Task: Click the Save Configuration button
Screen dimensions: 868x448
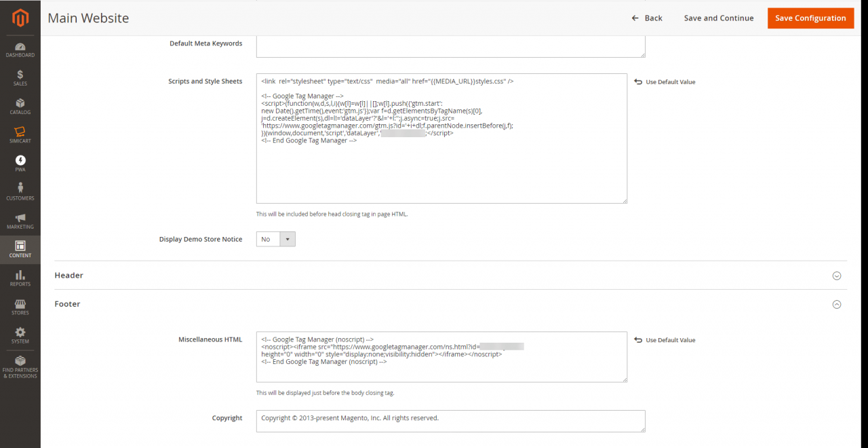Action: tap(810, 18)
